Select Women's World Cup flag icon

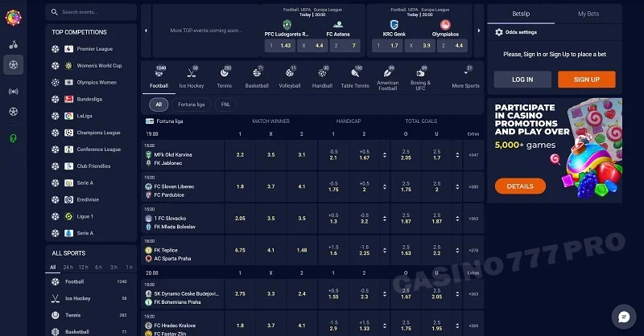[69, 66]
